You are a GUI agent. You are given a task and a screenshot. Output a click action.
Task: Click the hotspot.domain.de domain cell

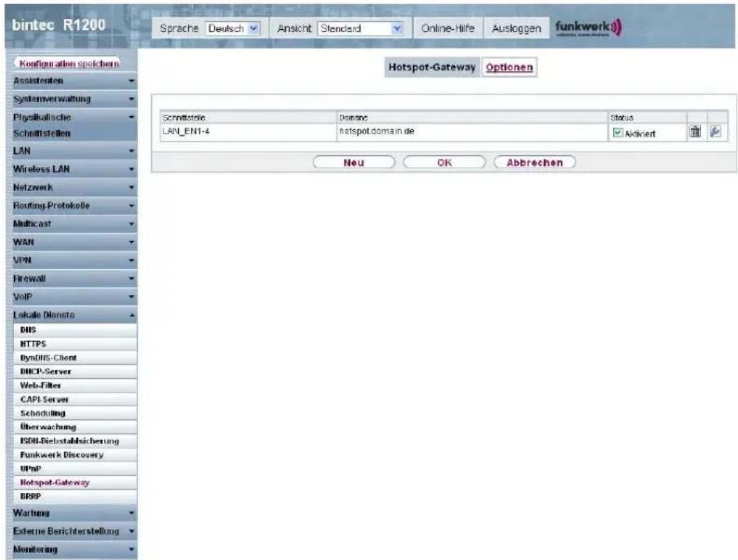(472, 132)
